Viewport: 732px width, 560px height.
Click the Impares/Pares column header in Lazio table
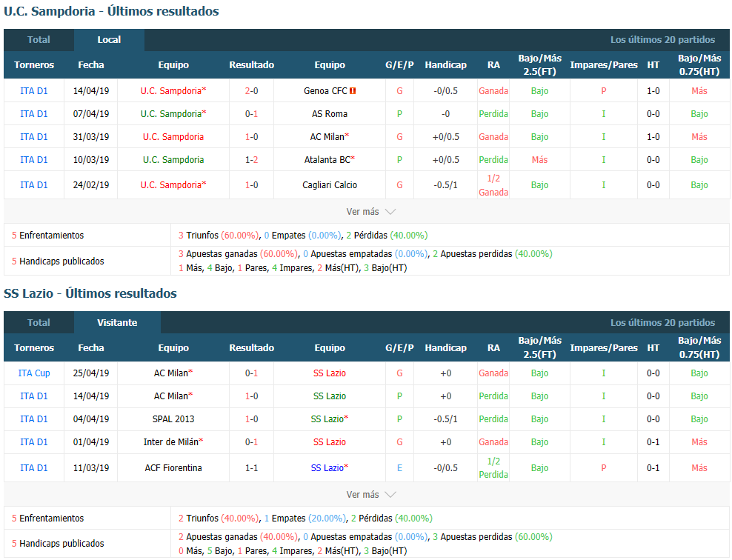pos(604,347)
